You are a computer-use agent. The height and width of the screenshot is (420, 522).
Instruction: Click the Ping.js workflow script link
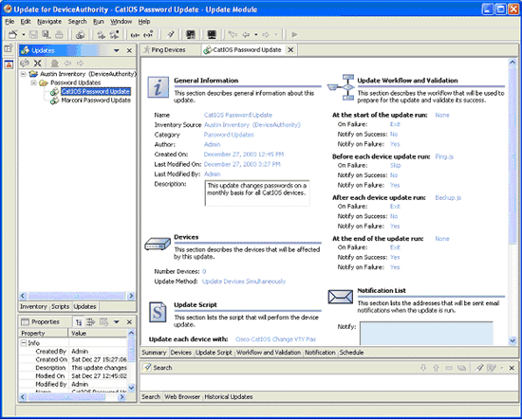pos(444,156)
